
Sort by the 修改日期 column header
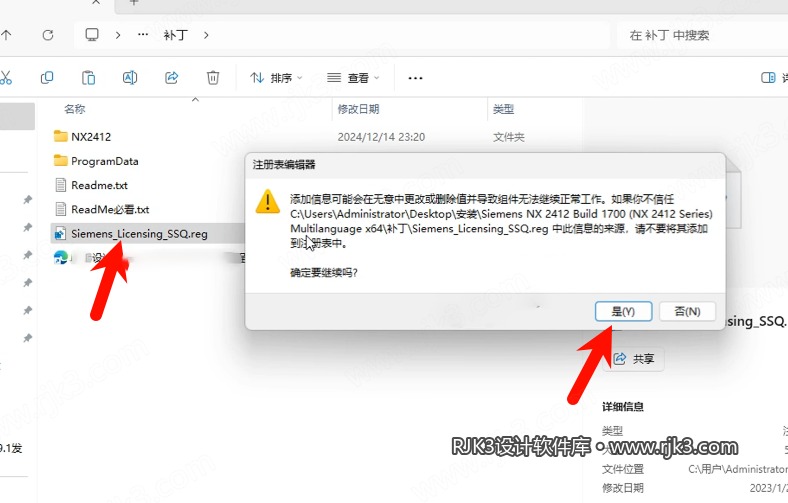(x=358, y=109)
